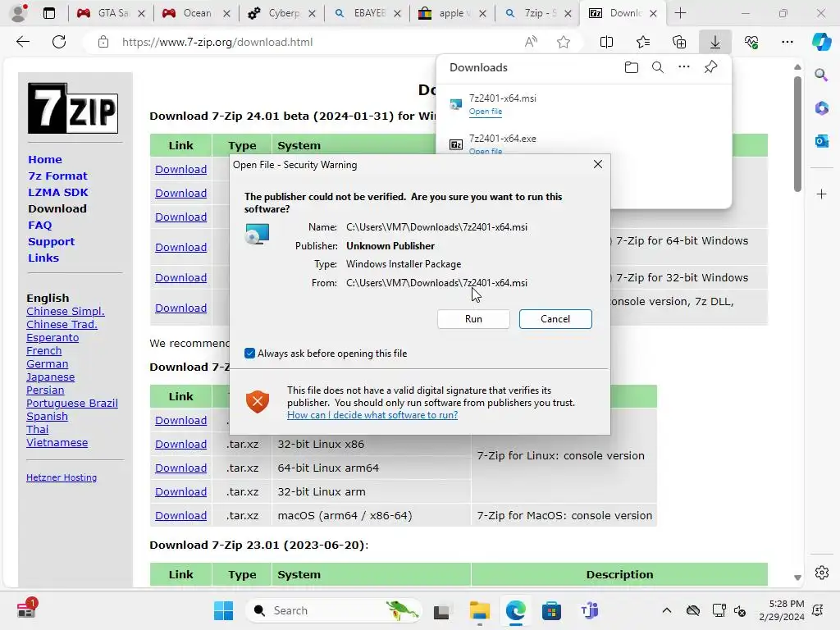Search downloads using the magnifier icon
This screenshot has height=630, width=840.
coord(658,67)
